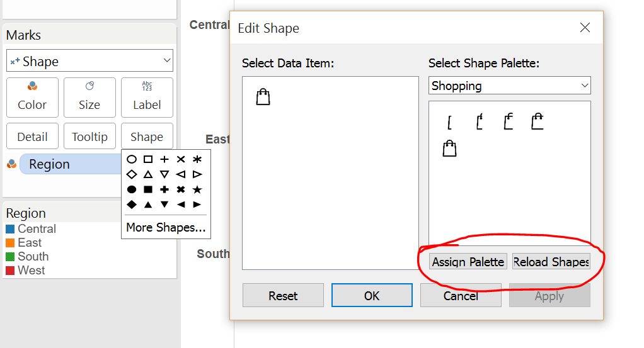
Task: Choose the filled diamond shape
Action: coord(132,205)
